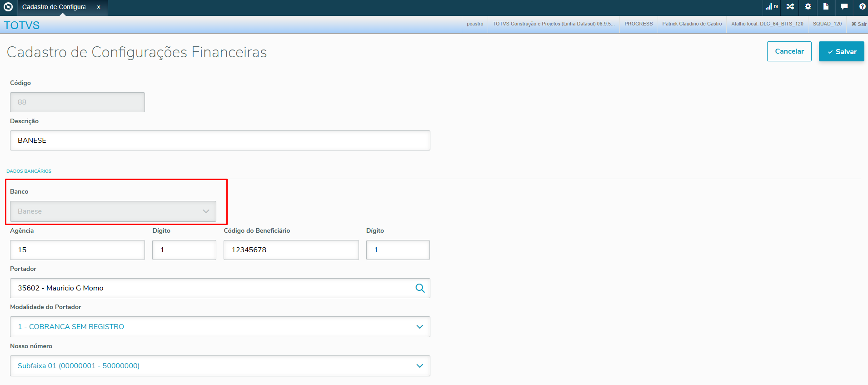Viewport: 868px width, 385px height.
Task: Click the page title Cadastro de Configurações Financeiras
Action: click(137, 52)
